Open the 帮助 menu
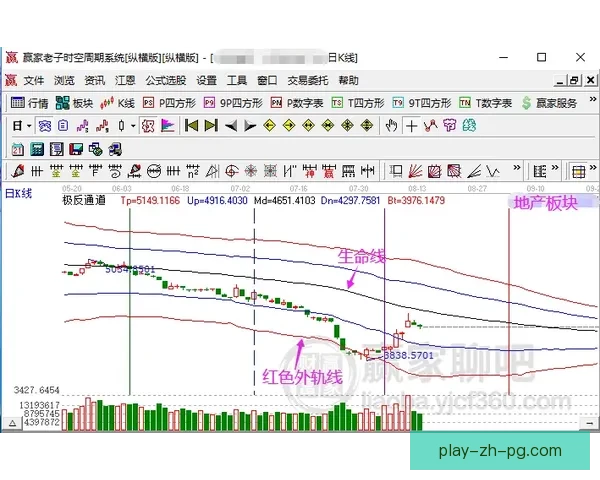This screenshot has height=480, width=600. coord(348,80)
